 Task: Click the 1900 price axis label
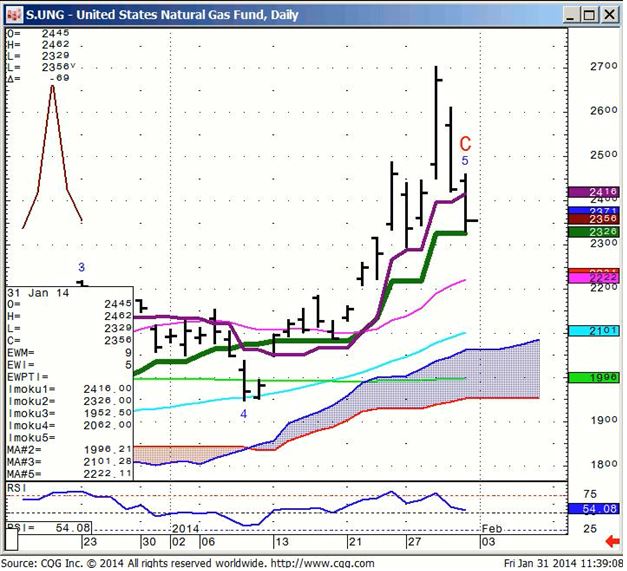tap(604, 420)
